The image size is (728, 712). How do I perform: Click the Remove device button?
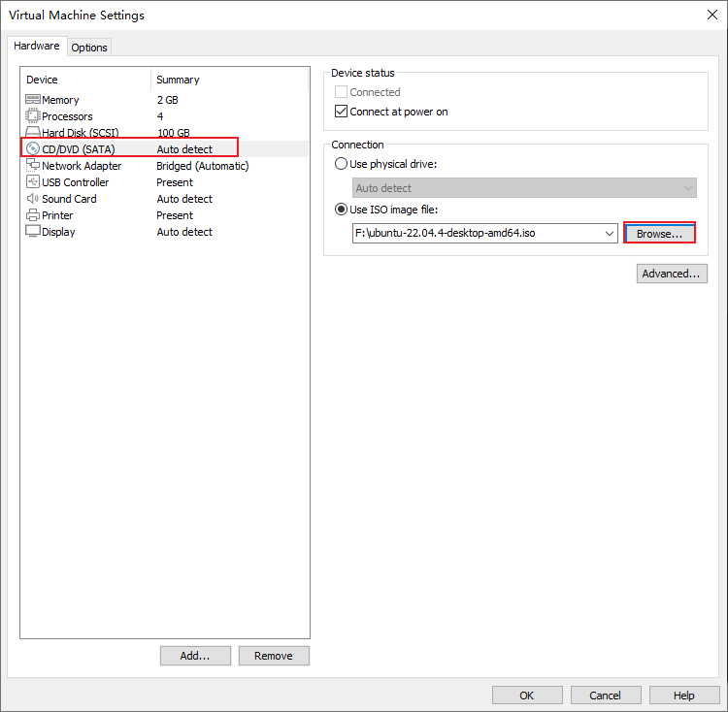click(x=274, y=656)
